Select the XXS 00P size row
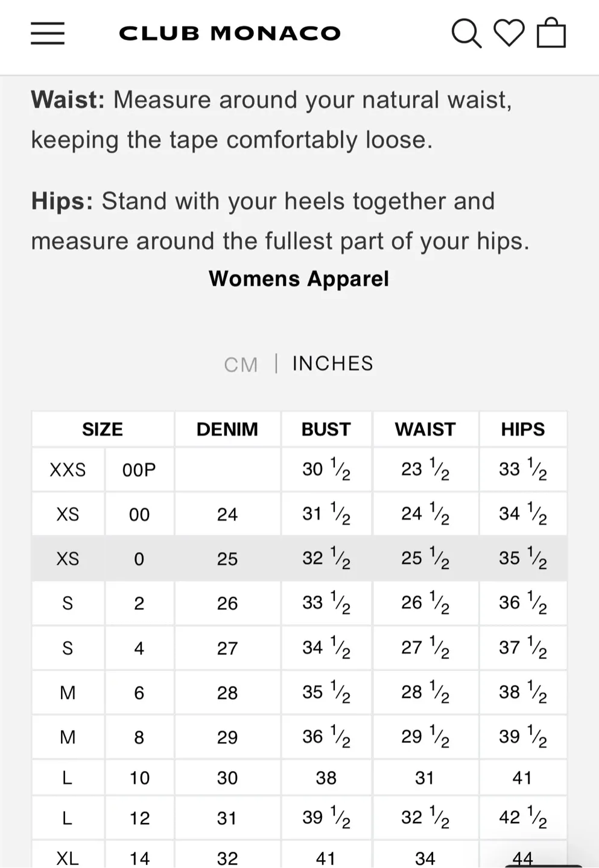The width and height of the screenshot is (599, 868). click(x=300, y=469)
